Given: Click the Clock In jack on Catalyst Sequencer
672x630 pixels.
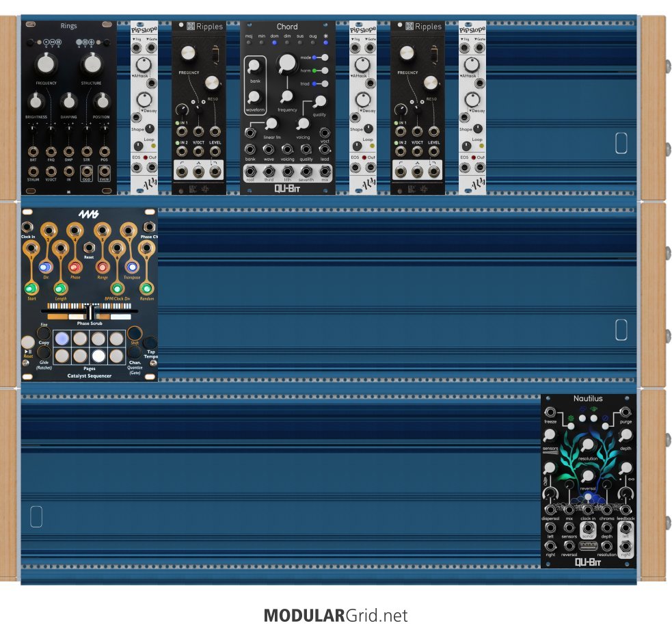Looking at the screenshot, I should 27,226.
